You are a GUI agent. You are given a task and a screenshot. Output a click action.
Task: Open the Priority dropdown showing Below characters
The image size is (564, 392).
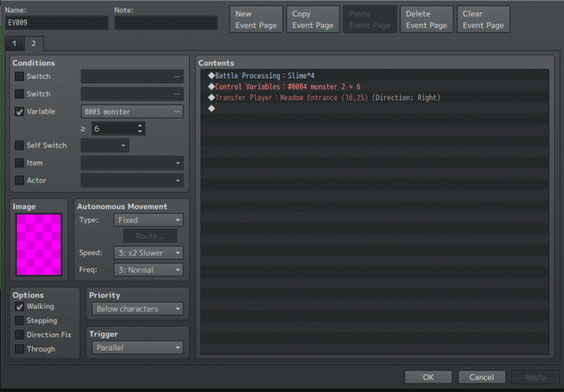137,309
